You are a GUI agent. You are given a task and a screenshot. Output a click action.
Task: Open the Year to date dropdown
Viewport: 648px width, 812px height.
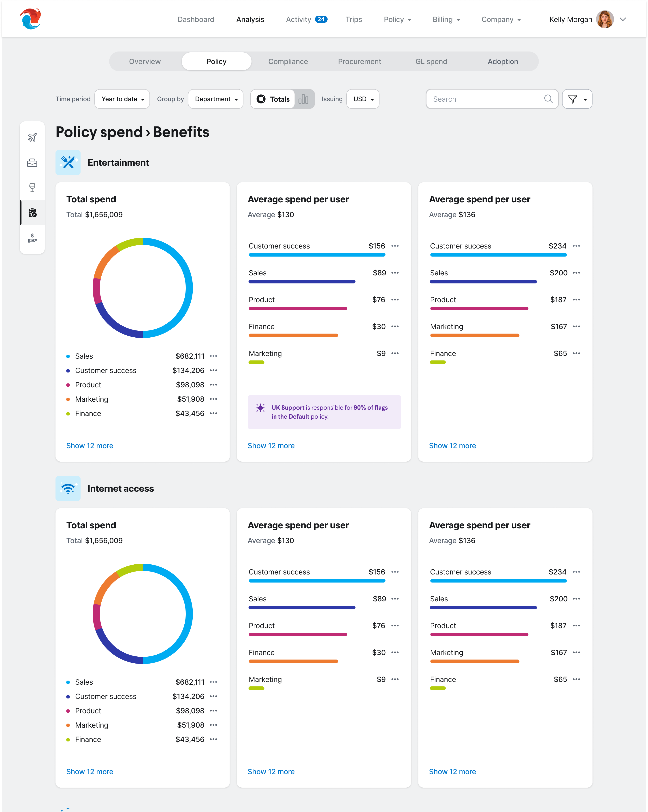coord(122,99)
